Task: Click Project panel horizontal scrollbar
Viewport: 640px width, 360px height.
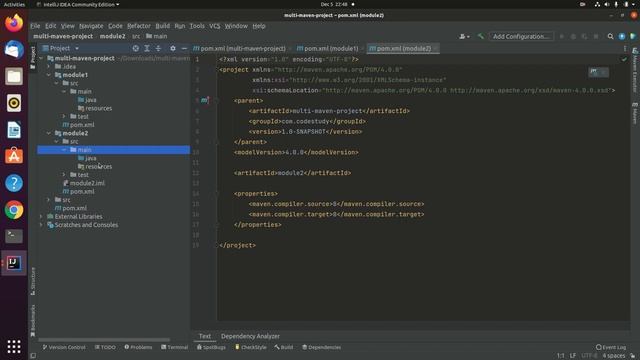Action: pos(104,340)
